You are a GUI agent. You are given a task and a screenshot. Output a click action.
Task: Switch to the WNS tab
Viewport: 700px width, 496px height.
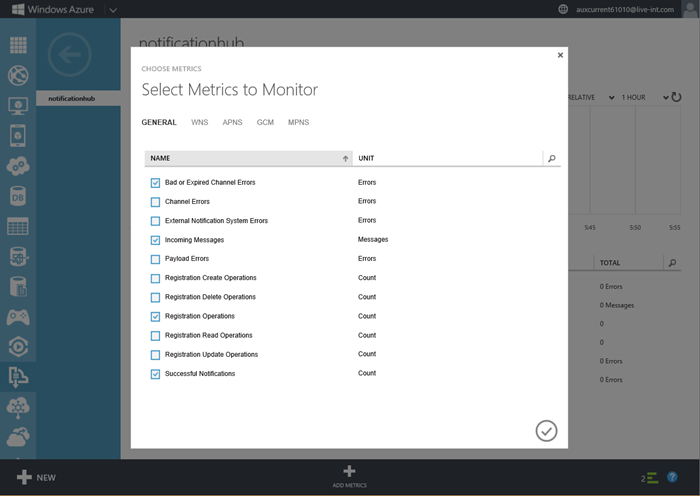click(200, 122)
